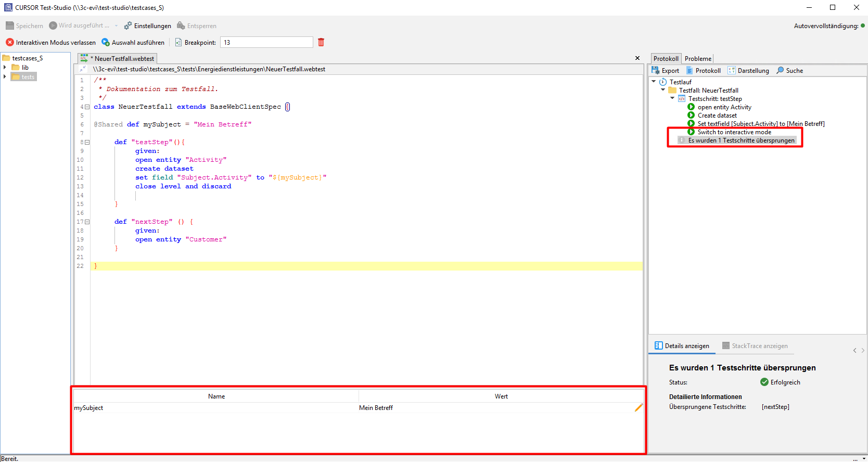Fold the nextStep method at line 17
Image resolution: width=868 pixels, height=462 pixels.
pos(87,222)
